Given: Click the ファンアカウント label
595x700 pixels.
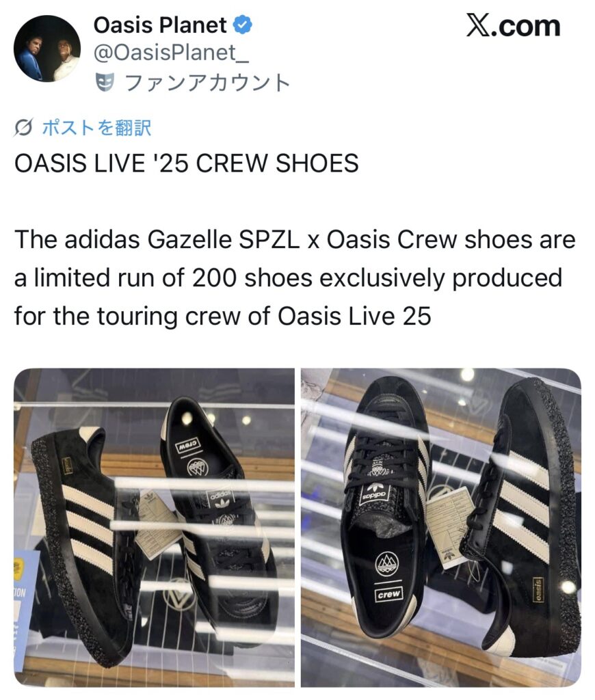Looking at the screenshot, I should pyautogui.click(x=208, y=83).
